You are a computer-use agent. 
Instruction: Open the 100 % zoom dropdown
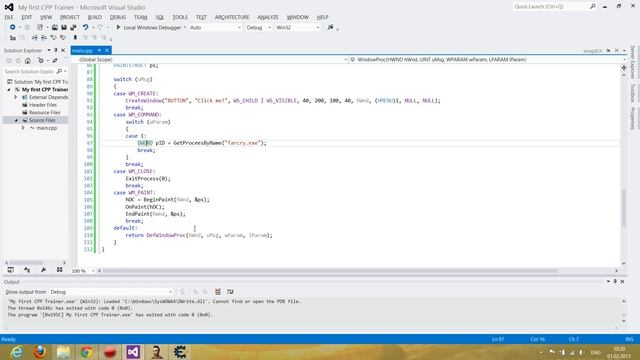(x=83, y=271)
